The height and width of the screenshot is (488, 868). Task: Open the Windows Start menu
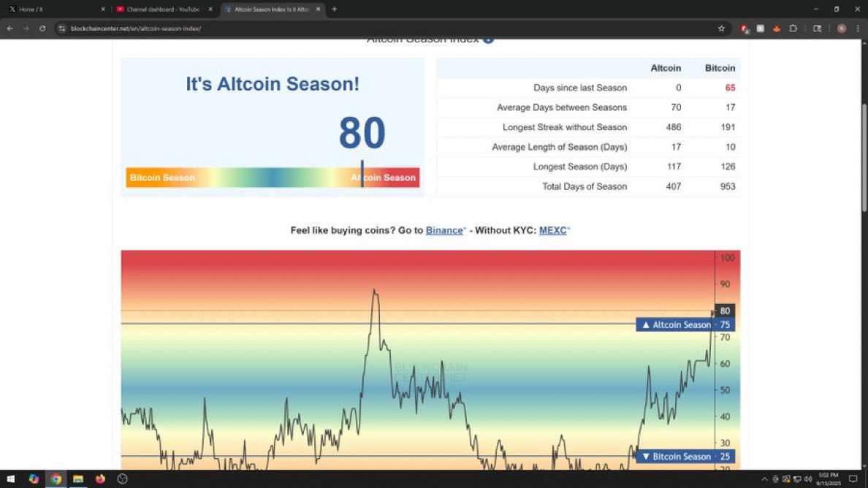pyautogui.click(x=10, y=479)
